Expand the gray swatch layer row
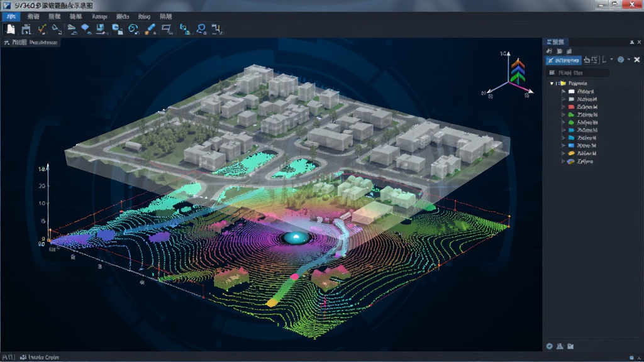 click(x=563, y=99)
